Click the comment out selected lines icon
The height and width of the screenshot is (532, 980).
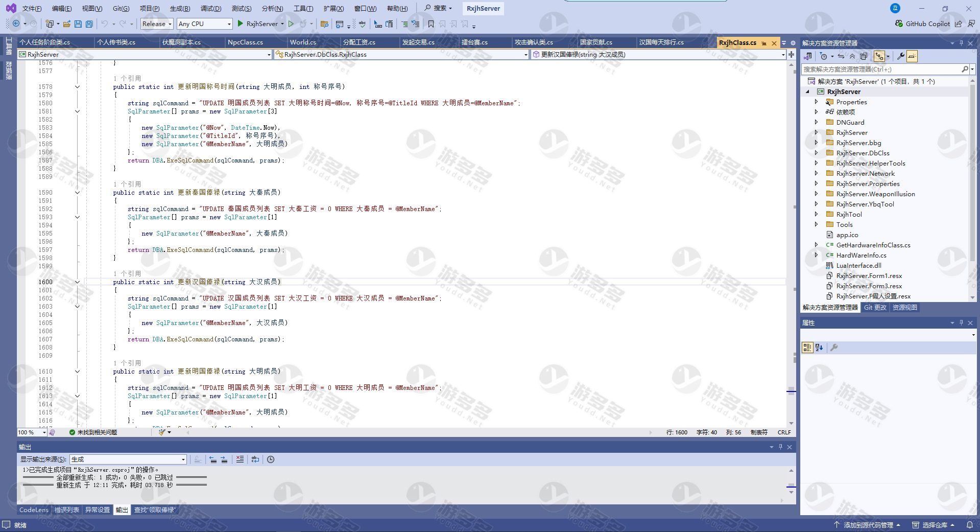[x=404, y=24]
